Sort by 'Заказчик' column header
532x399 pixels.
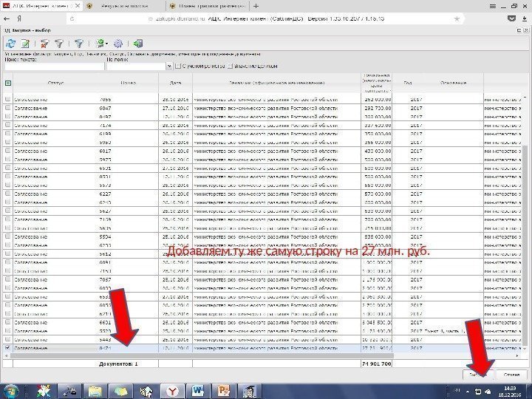pyautogui.click(x=276, y=83)
